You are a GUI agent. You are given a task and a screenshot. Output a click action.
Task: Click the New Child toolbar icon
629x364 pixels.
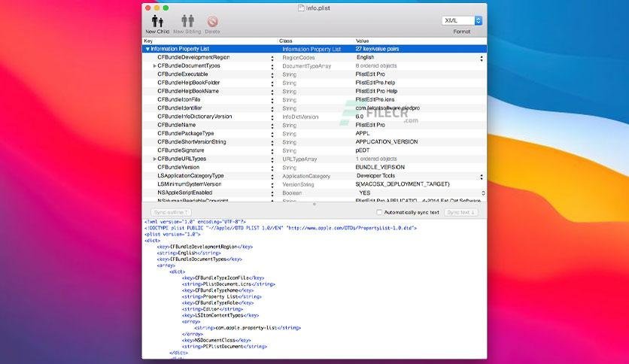click(157, 21)
